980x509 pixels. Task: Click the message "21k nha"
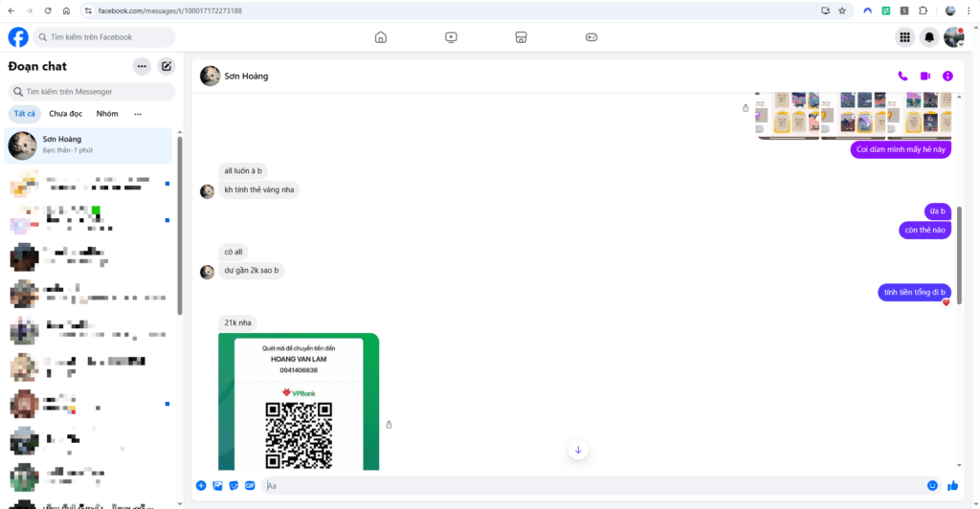(237, 322)
